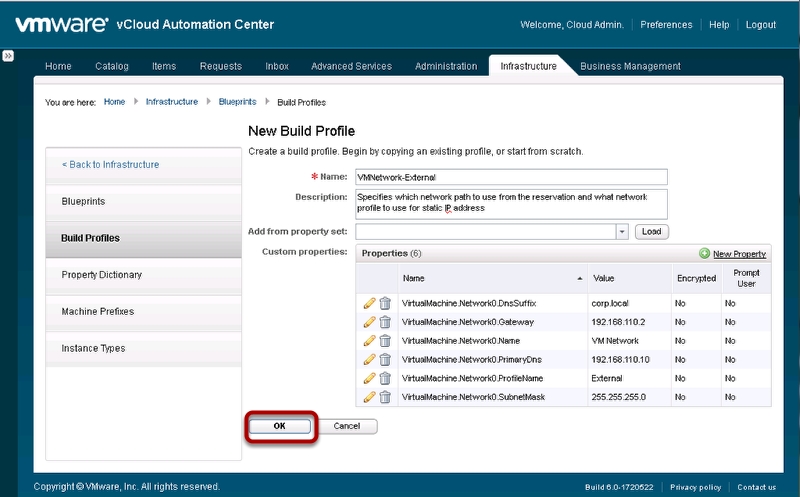Edit the Network0.Name property pencil icon

pyautogui.click(x=369, y=341)
